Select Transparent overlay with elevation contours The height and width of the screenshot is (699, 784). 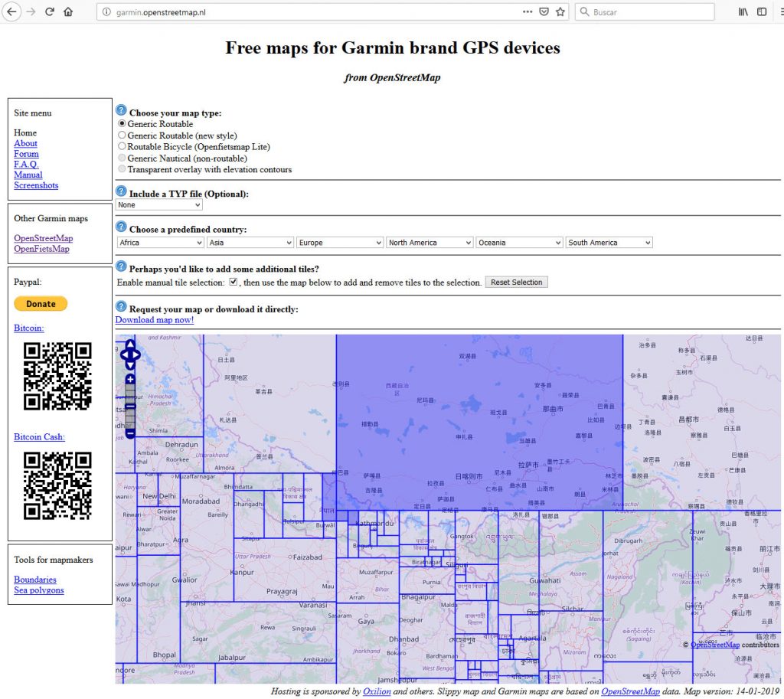(122, 169)
